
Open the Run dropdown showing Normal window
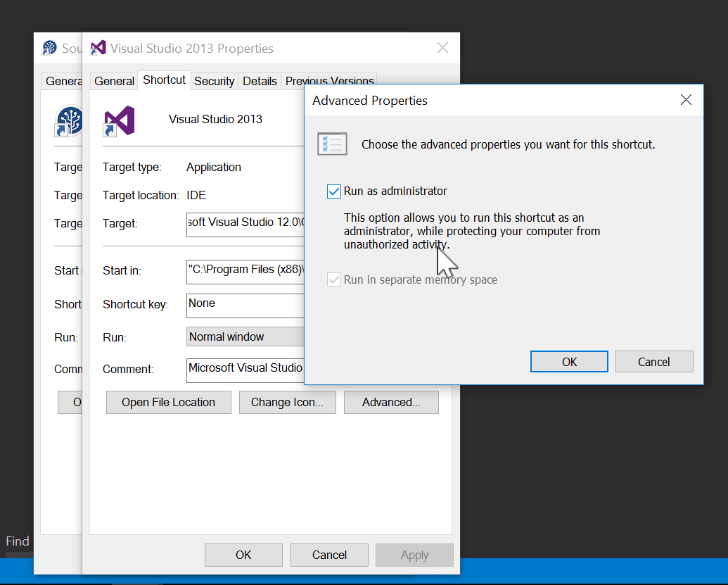pos(245,336)
